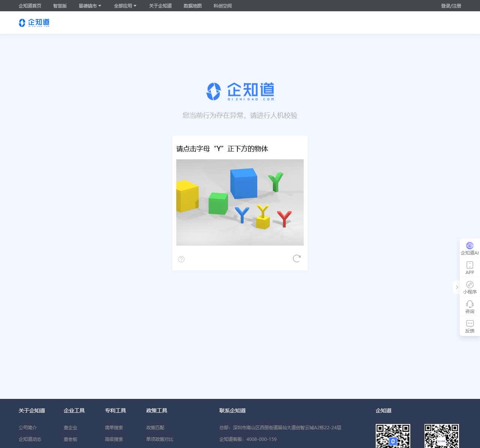Collapse the right sidebar with the chevron
This screenshot has height=448, width=480.
(456, 287)
